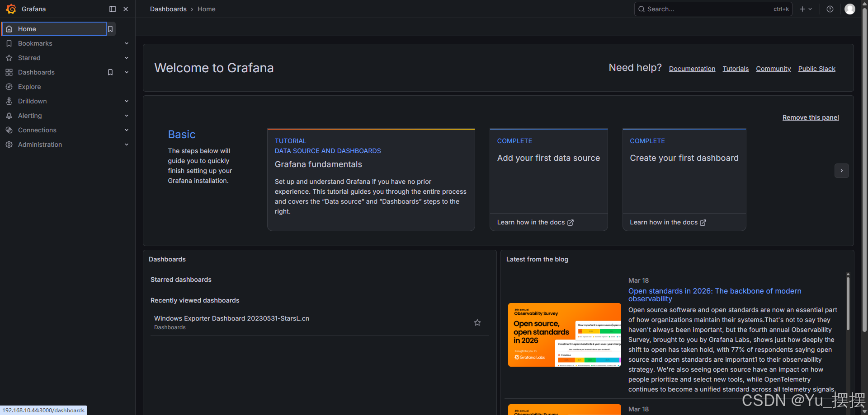Viewport: 868px width, 415px height.
Task: Click 'Latest from the blog' panel title
Action: (537, 259)
